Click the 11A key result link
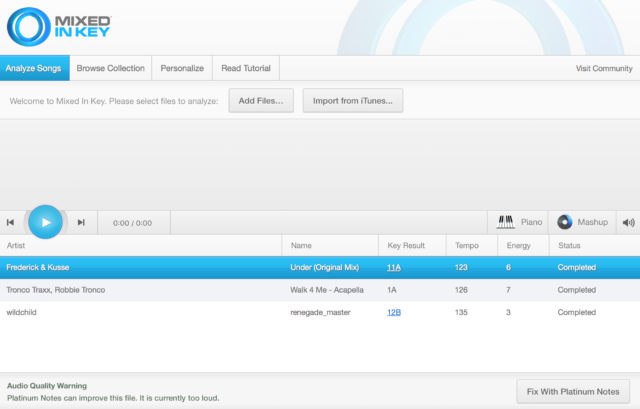This screenshot has width=640, height=409. 394,267
